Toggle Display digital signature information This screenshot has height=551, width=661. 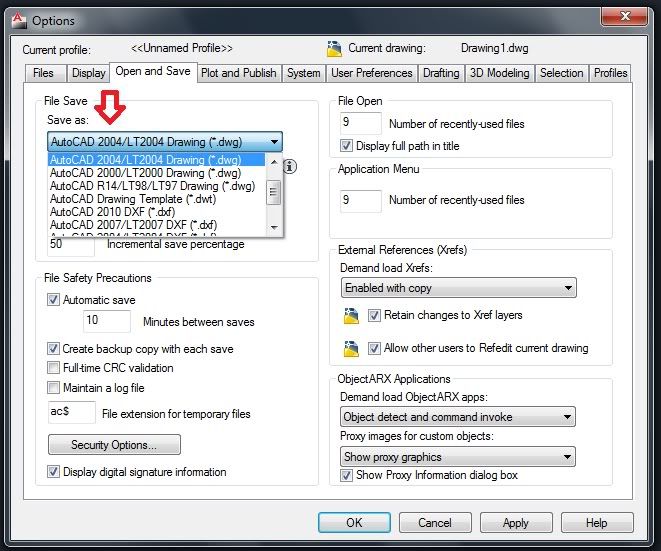pos(53,472)
